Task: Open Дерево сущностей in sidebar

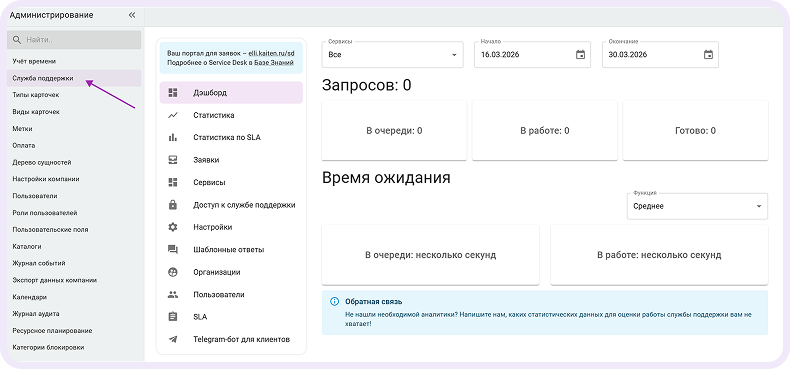Action: pos(74,162)
